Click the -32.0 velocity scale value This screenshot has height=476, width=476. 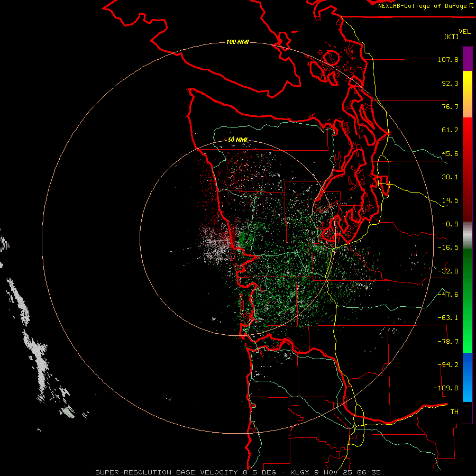pyautogui.click(x=448, y=271)
